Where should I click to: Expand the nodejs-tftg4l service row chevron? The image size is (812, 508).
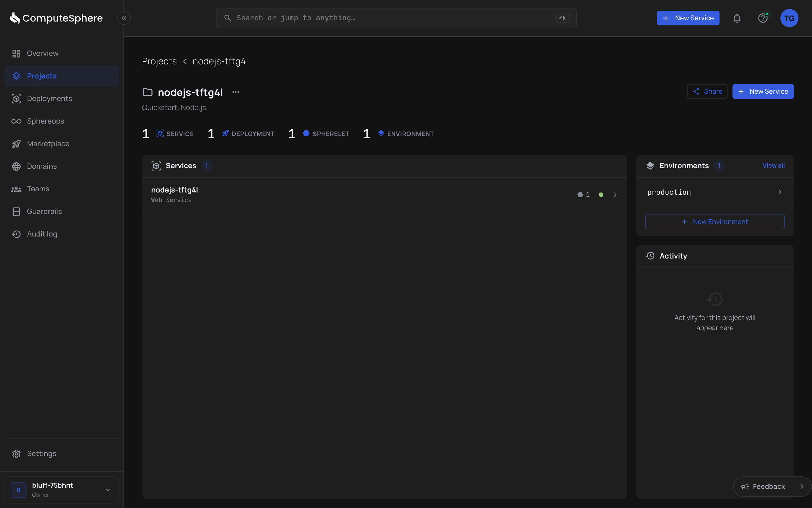(x=615, y=194)
